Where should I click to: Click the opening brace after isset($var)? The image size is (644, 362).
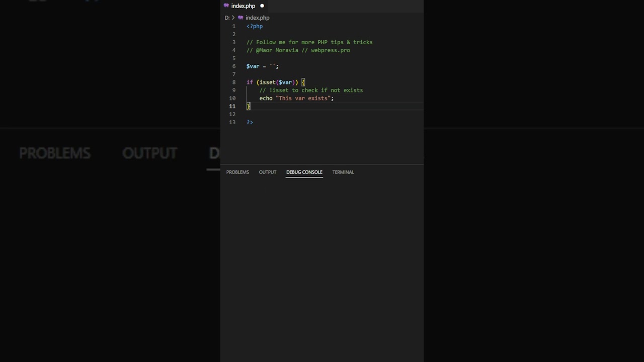click(303, 82)
